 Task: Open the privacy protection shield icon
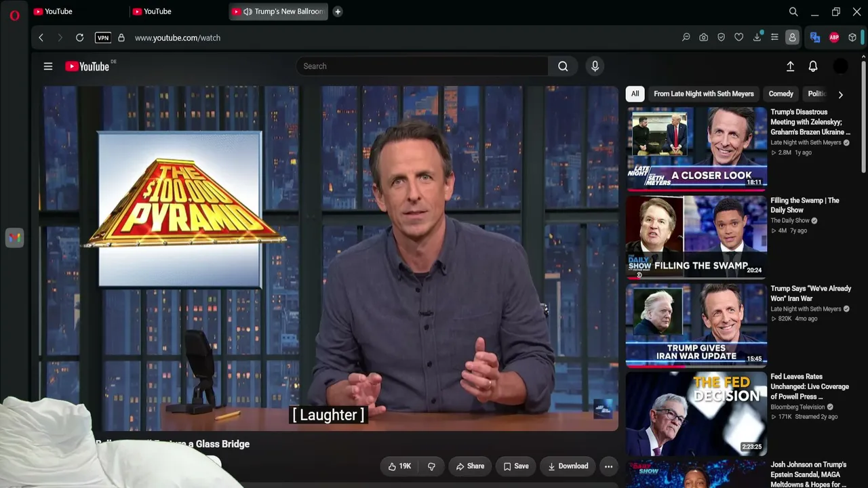tap(722, 38)
